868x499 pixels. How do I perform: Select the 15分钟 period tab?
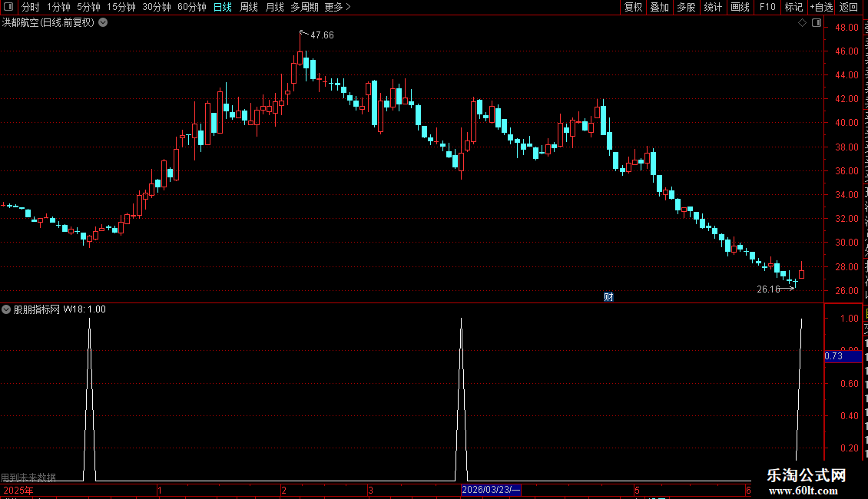pos(121,7)
